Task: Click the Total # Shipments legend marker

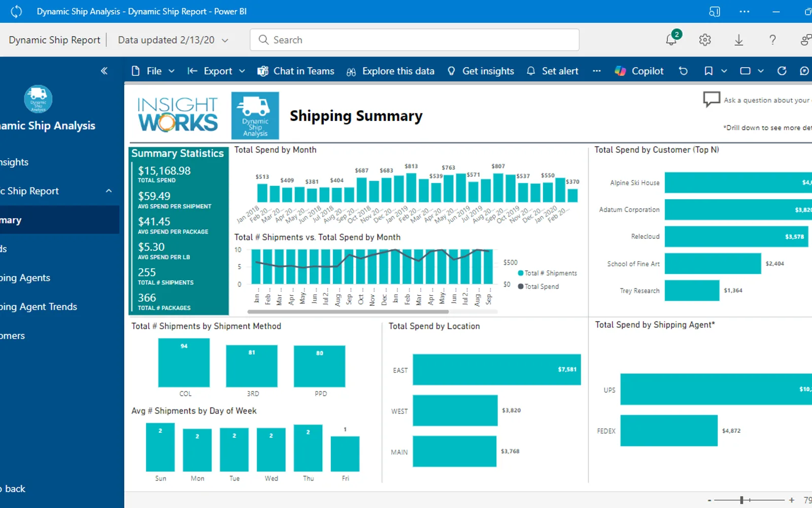Action: click(x=521, y=273)
